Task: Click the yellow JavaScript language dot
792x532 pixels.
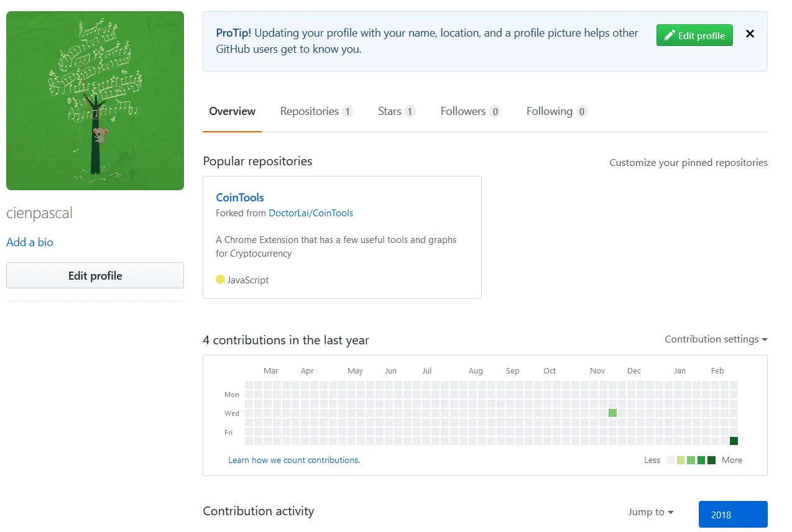Action: pos(220,280)
